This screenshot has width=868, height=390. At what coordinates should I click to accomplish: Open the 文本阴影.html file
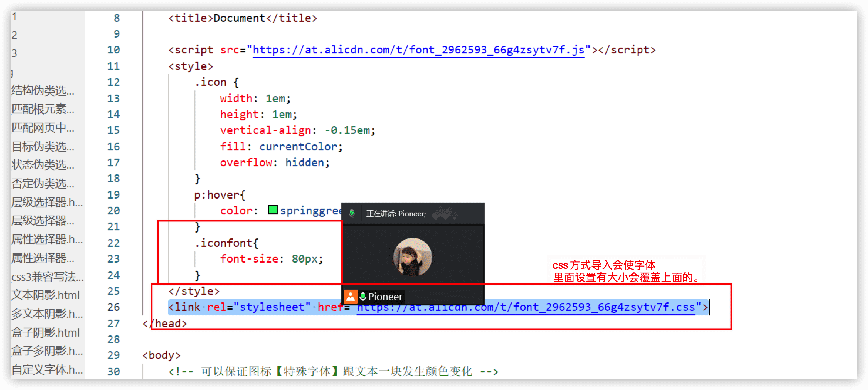[x=46, y=295]
